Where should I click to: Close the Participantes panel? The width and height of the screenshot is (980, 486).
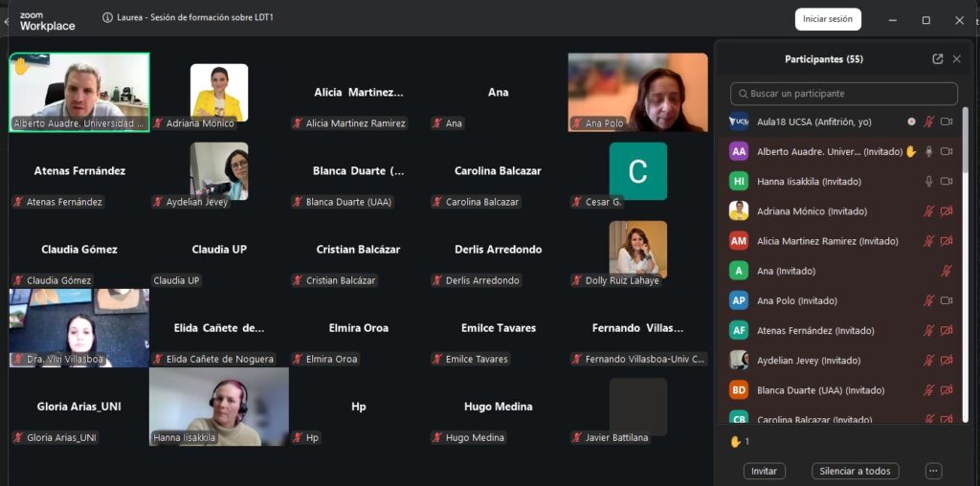956,59
